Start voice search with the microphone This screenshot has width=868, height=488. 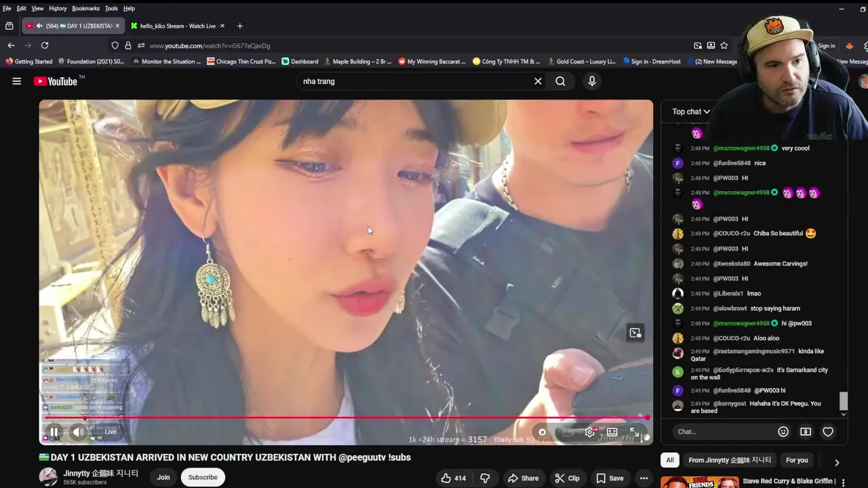click(592, 81)
